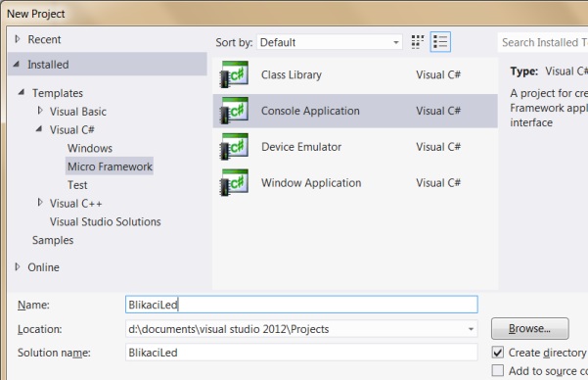Switch templates to medium icons list view

pyautogui.click(x=440, y=42)
